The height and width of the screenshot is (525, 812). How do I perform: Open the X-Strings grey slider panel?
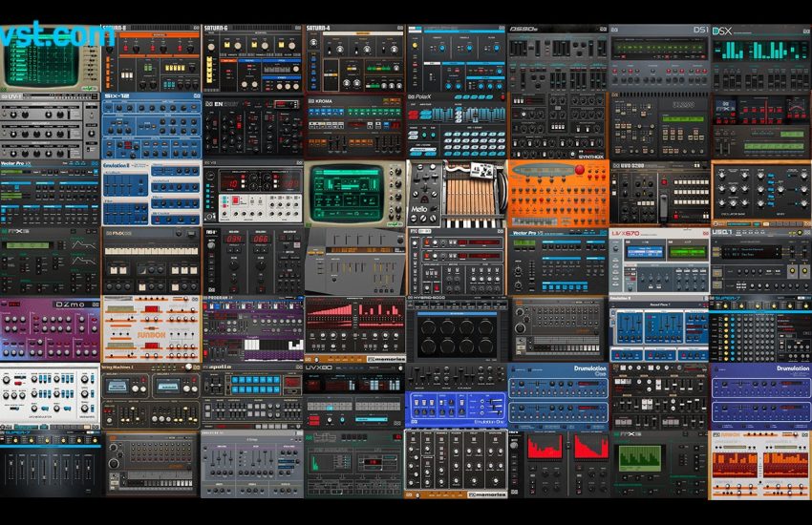[x=253, y=465]
